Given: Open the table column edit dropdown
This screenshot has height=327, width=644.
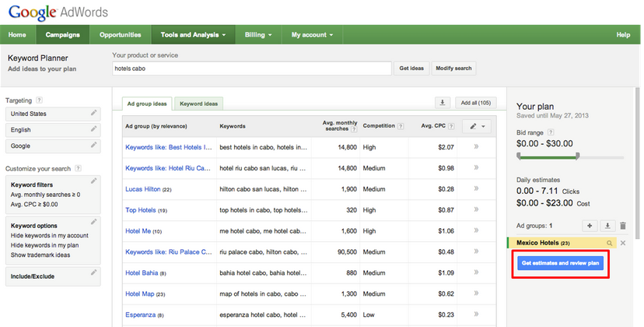Looking at the screenshot, I should [x=477, y=126].
